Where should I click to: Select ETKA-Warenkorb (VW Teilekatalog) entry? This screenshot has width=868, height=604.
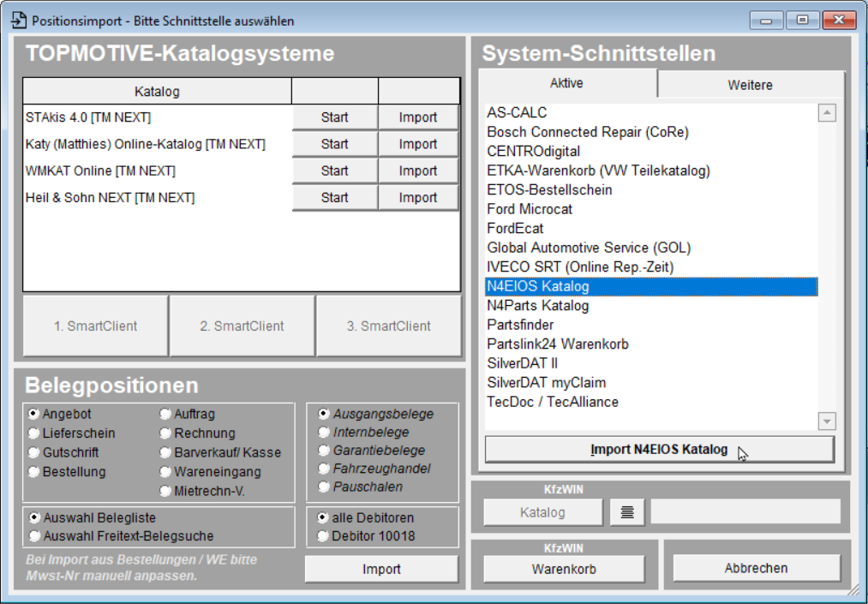tap(651, 170)
